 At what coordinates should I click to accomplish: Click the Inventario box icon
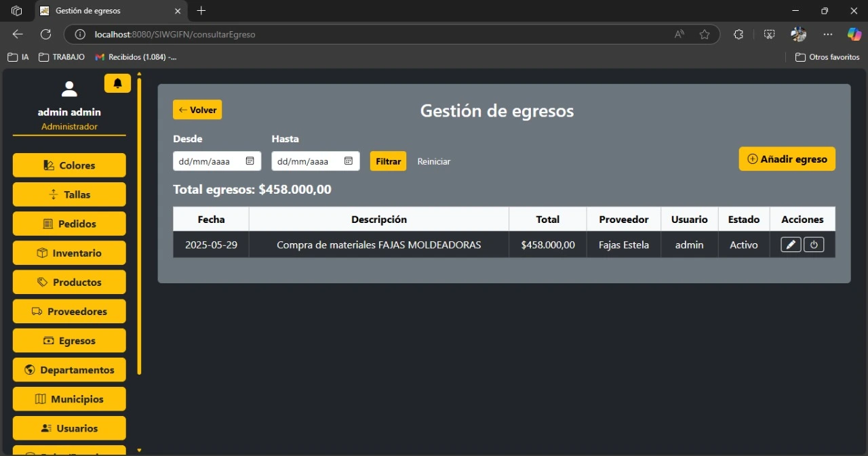[x=41, y=253]
